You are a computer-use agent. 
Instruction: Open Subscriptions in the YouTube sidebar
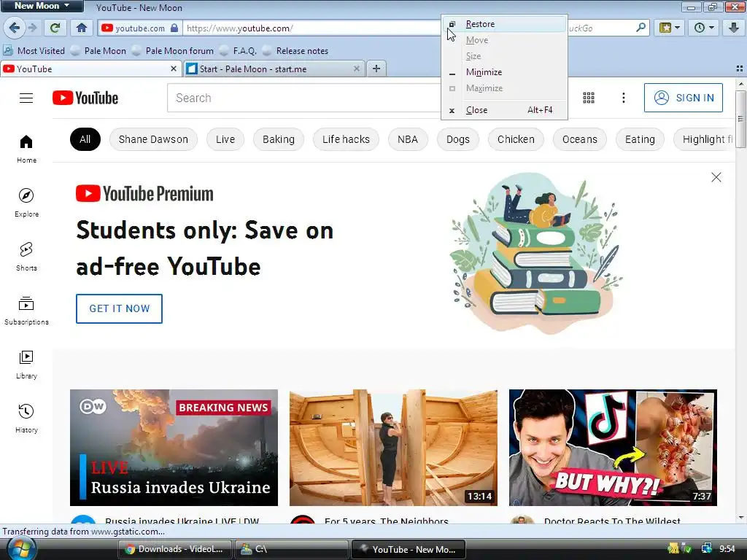point(26,311)
